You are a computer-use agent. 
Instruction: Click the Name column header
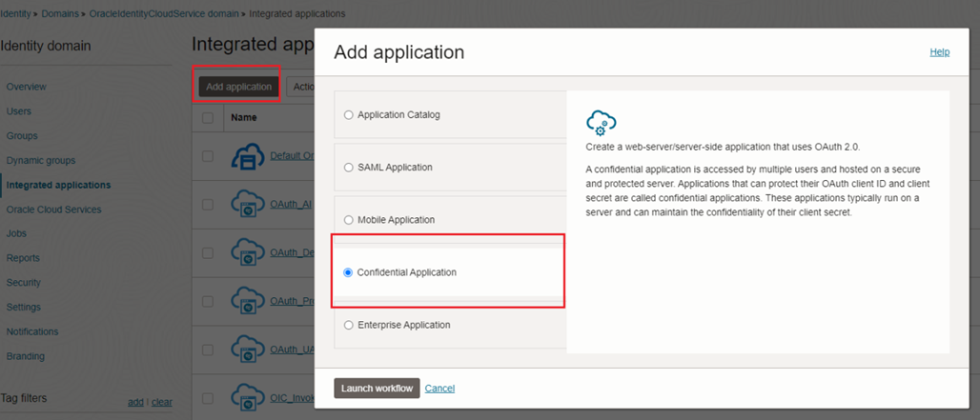[244, 117]
